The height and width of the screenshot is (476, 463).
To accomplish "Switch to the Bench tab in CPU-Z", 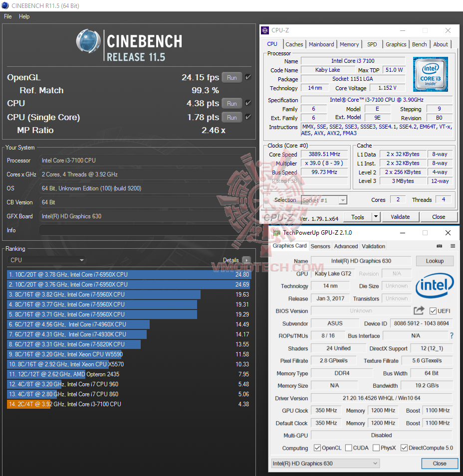I will (x=419, y=44).
